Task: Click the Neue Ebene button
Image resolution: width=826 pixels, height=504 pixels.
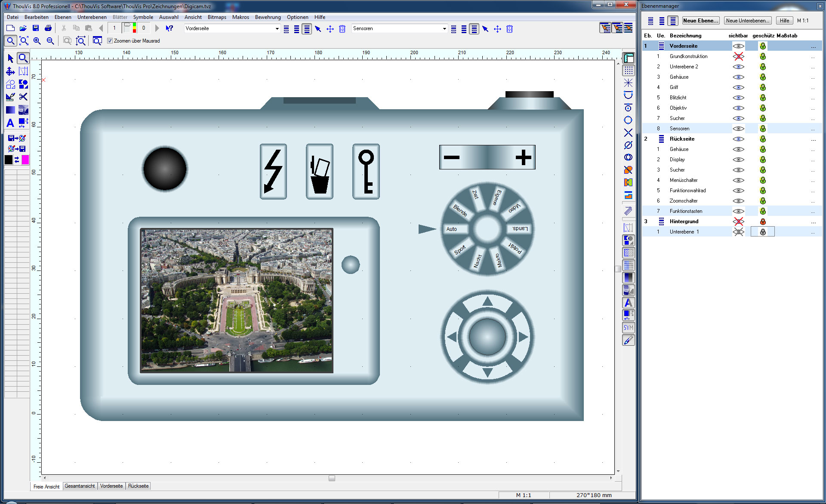Action: (x=700, y=21)
